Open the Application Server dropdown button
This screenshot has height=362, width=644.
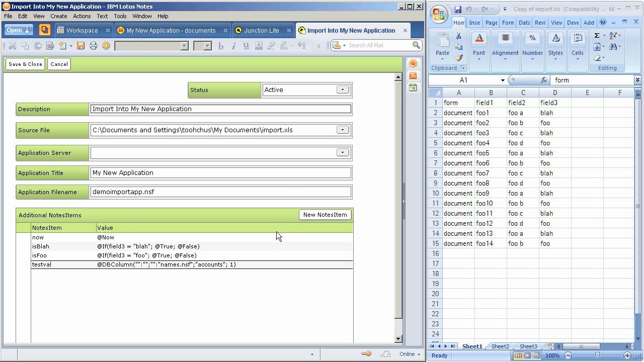coord(343,152)
